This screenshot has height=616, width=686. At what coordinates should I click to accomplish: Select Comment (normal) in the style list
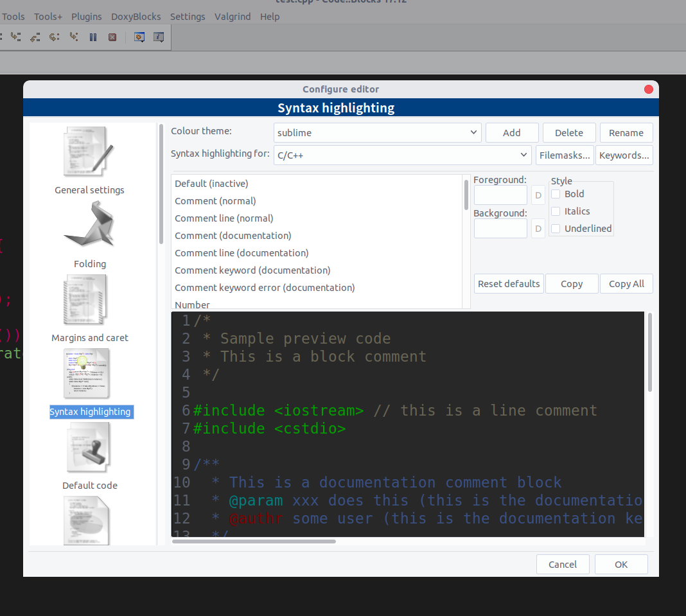click(317, 201)
